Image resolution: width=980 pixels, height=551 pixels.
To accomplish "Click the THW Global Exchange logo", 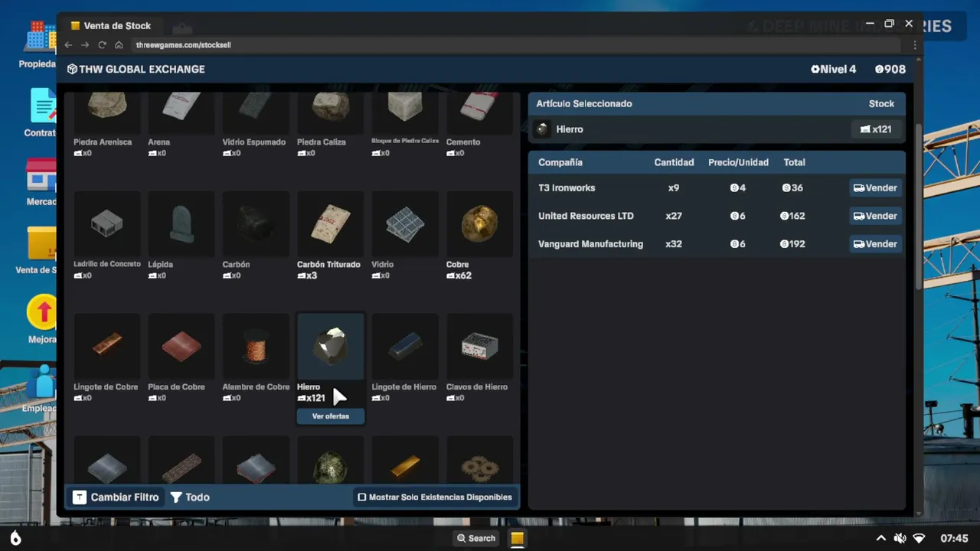I will point(136,69).
